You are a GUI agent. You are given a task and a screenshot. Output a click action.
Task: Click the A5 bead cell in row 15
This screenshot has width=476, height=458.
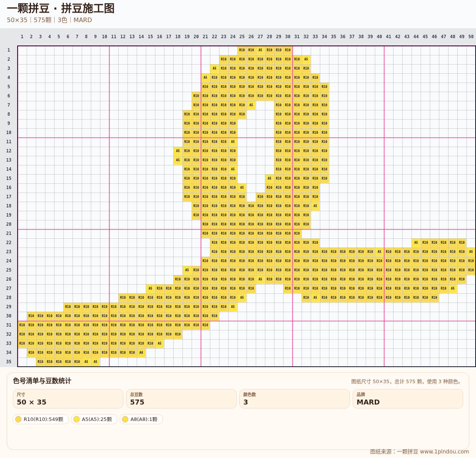(269, 178)
